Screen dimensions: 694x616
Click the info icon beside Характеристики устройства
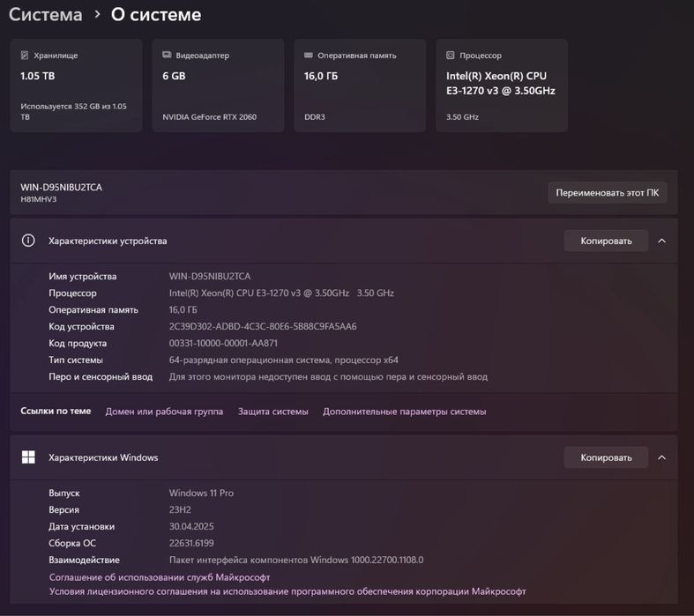pos(28,241)
